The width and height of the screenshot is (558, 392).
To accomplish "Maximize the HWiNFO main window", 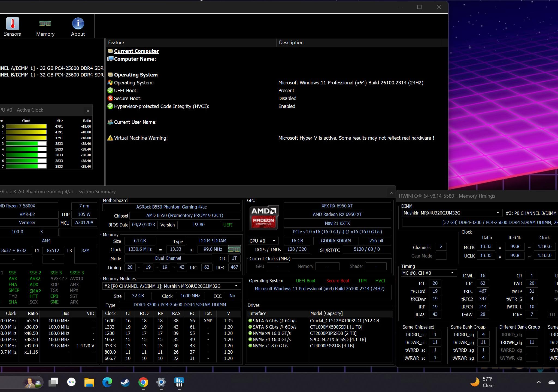I will tap(420, 7).
